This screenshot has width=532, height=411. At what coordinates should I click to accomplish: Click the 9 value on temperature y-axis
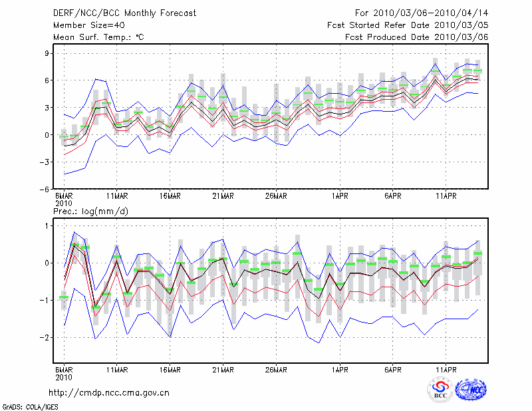point(47,53)
